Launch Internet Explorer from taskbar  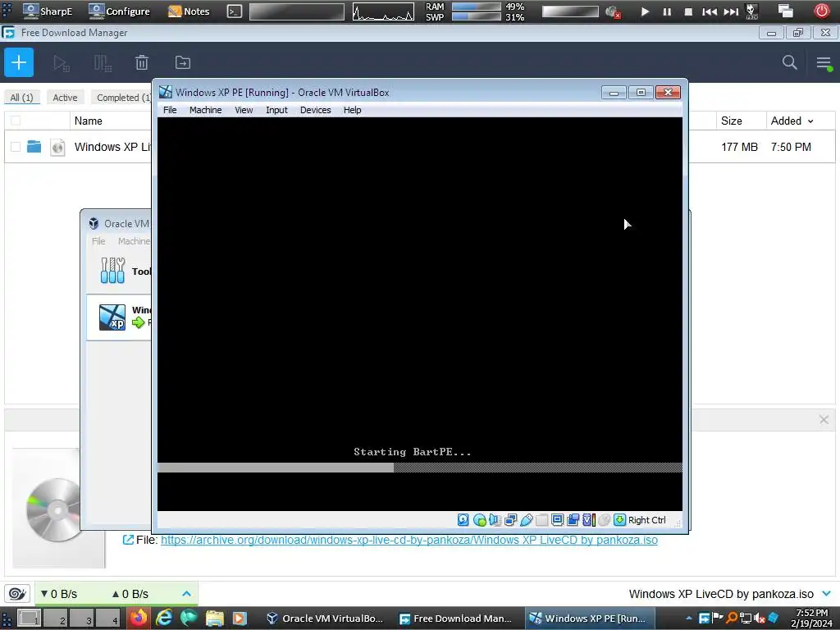point(164,619)
